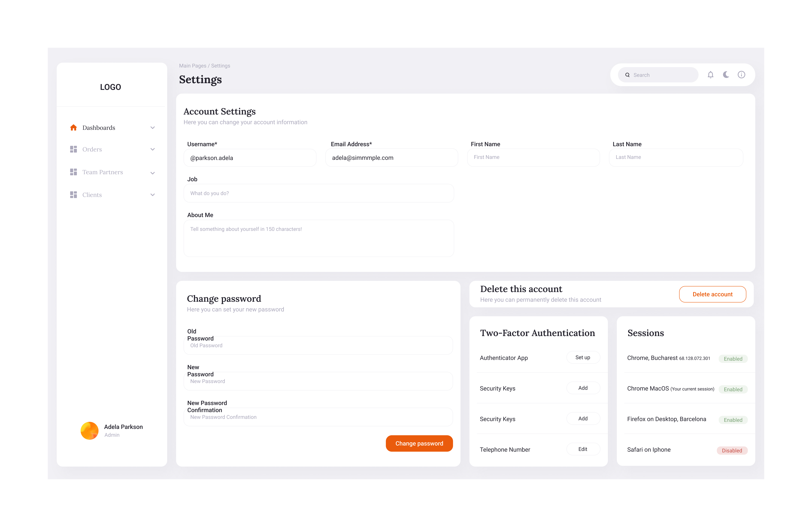812x527 pixels.
Task: Click the Dashboards home icon
Action: click(x=73, y=128)
